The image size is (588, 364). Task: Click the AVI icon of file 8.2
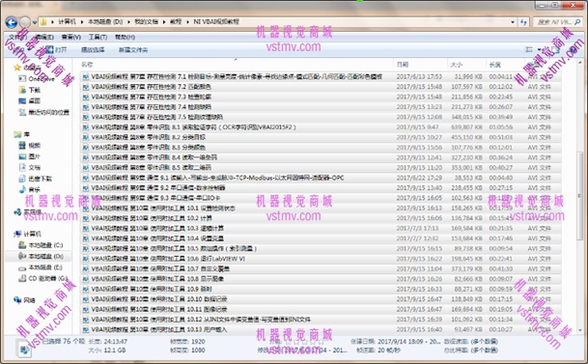86,137
